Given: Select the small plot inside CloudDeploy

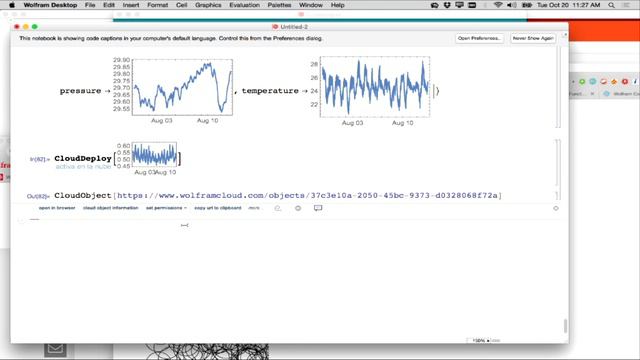Looking at the screenshot, I should pyautogui.click(x=147, y=159).
